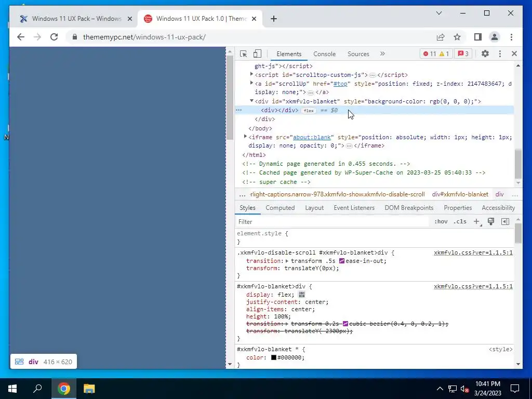
Task: Switch to the Console tab
Action: [324, 54]
